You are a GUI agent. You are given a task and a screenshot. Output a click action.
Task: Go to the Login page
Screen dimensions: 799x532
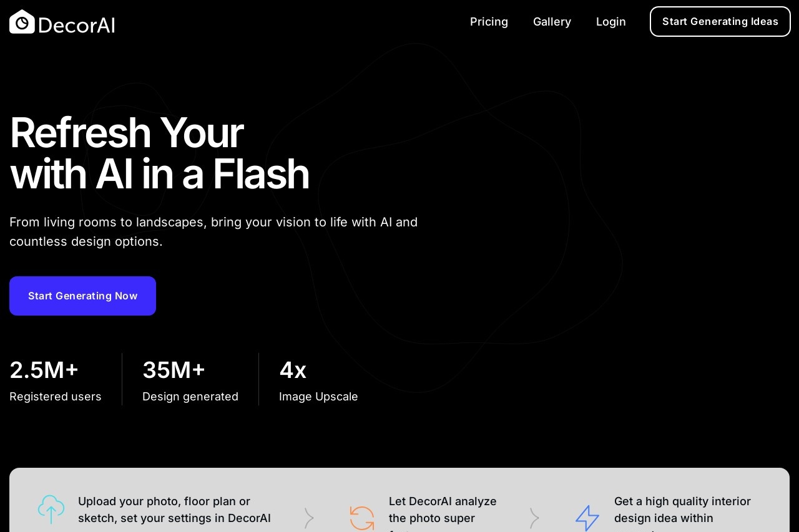click(610, 22)
